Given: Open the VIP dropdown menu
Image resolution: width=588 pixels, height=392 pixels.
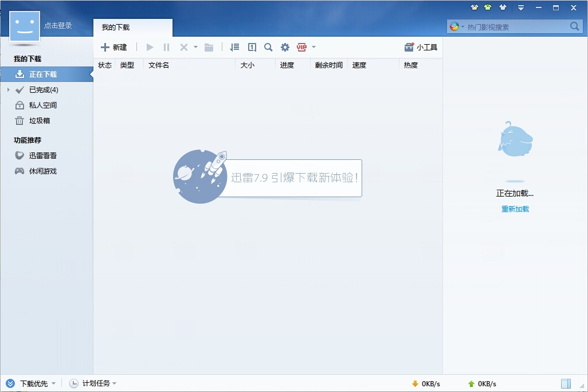Looking at the screenshot, I should pyautogui.click(x=314, y=47).
